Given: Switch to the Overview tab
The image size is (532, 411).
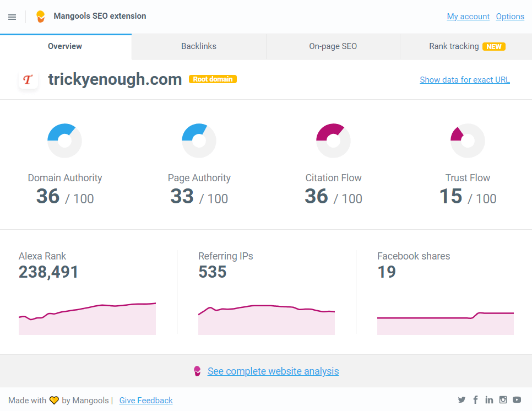Looking at the screenshot, I should point(66,46).
